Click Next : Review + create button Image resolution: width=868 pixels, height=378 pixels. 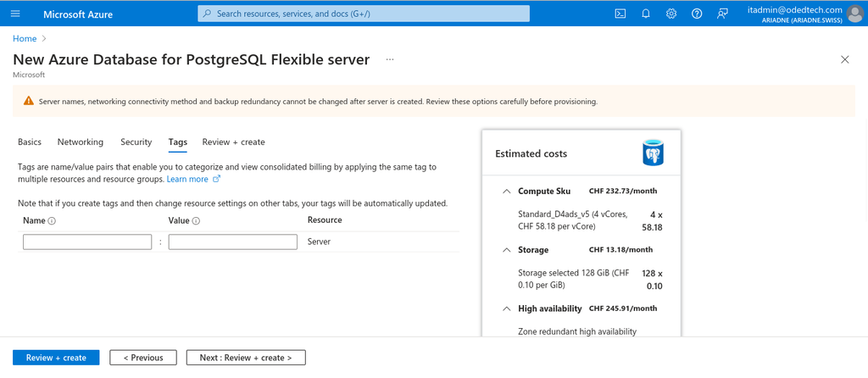tap(246, 358)
